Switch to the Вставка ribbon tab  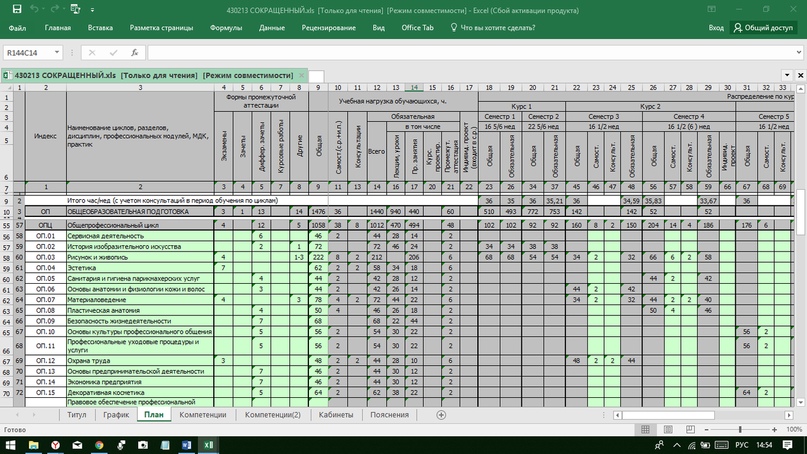click(x=100, y=28)
